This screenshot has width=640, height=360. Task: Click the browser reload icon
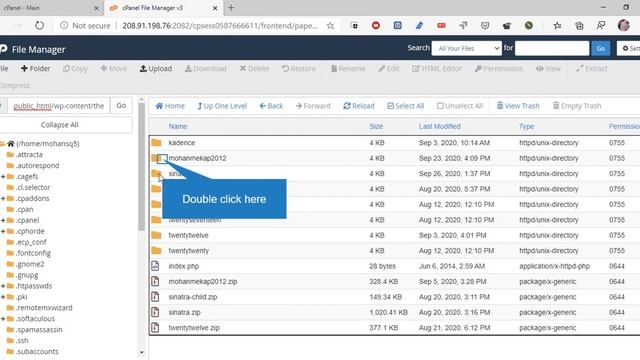(39, 25)
